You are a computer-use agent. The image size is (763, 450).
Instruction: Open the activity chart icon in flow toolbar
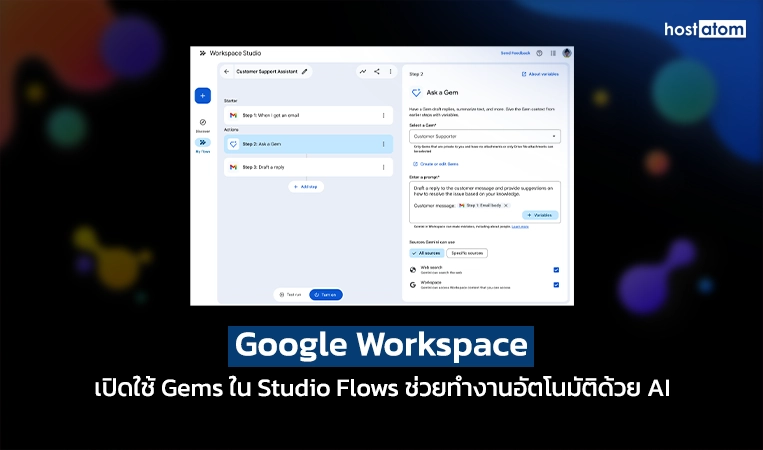point(363,72)
